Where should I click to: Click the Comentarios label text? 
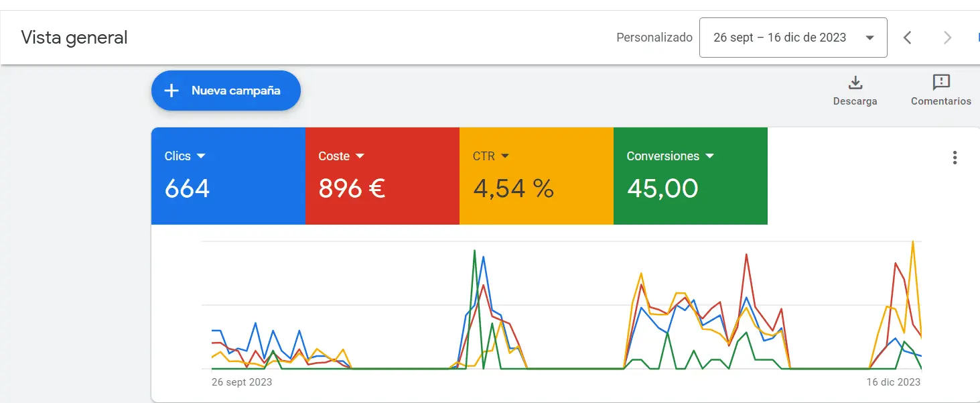tap(941, 101)
